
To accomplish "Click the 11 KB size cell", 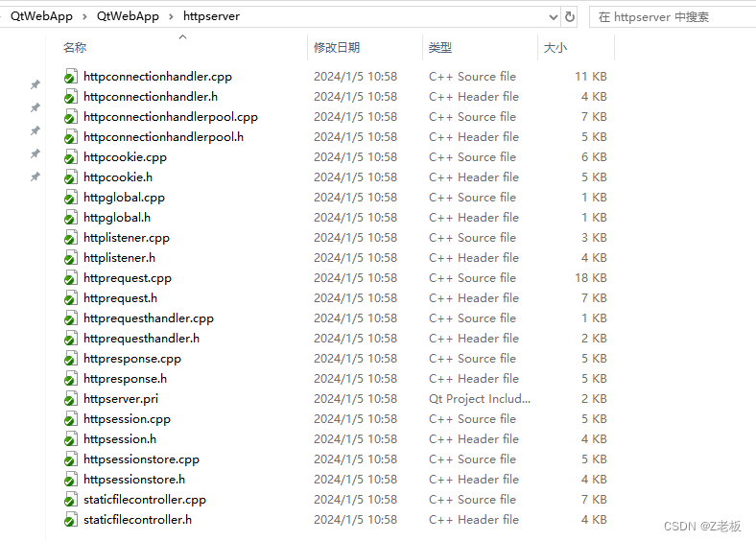I will pyautogui.click(x=591, y=77).
